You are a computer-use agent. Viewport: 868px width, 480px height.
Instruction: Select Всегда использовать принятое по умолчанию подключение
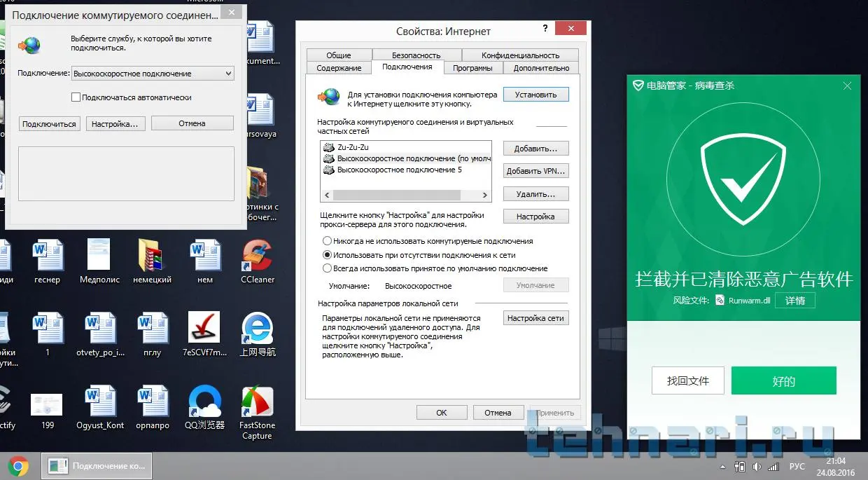(327, 268)
